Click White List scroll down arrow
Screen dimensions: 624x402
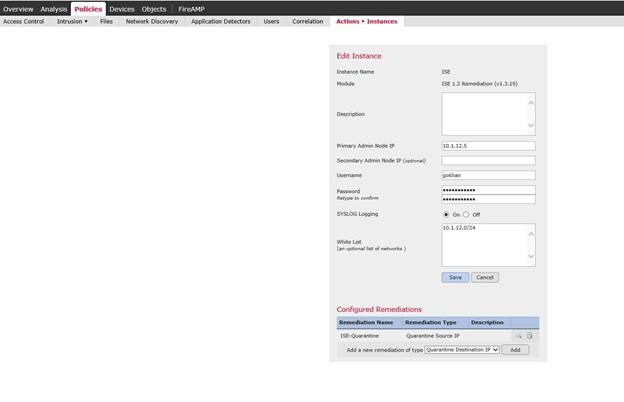point(531,256)
